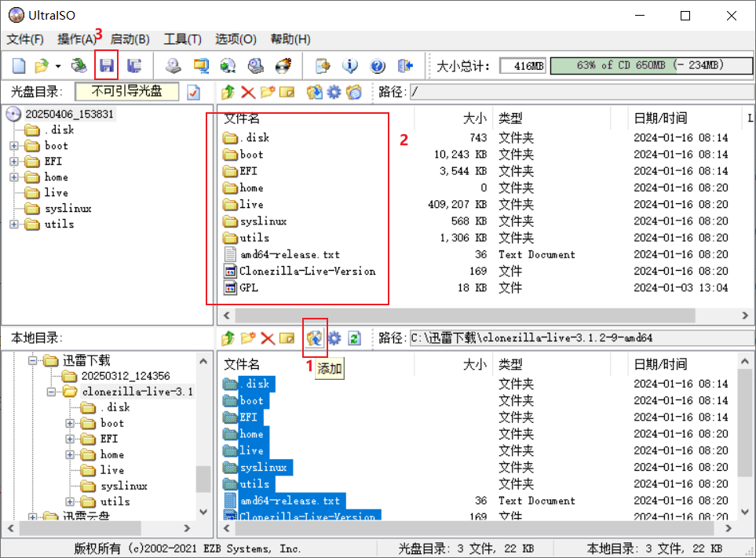Click the local pane gear settings icon

[x=334, y=338]
